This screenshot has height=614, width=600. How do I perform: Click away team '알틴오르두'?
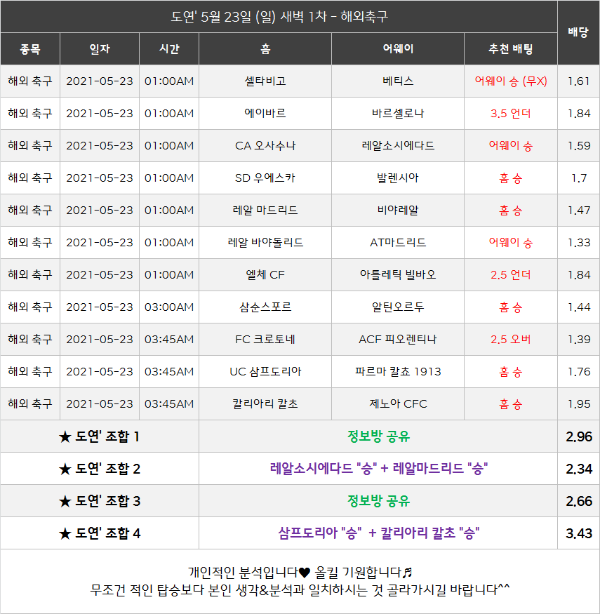[x=398, y=307]
